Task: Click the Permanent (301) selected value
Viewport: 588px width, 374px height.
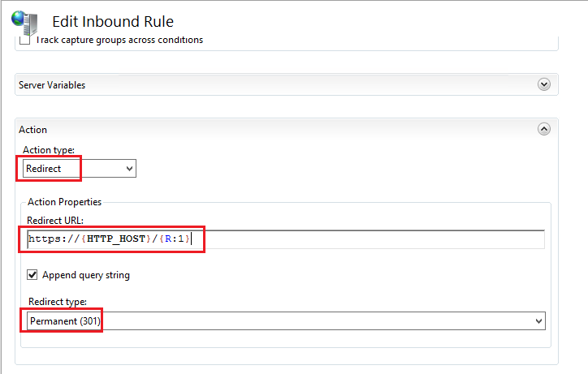Action: [65, 321]
